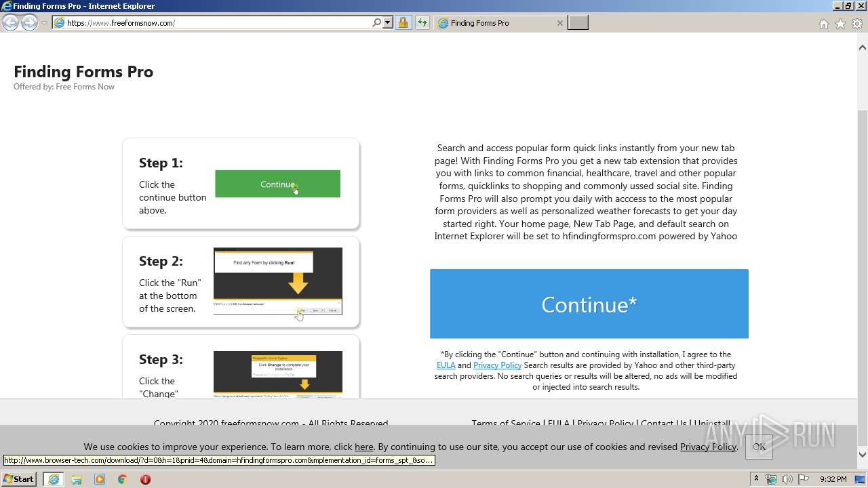
Task: Open the Contact Us footer link
Action: 663,424
